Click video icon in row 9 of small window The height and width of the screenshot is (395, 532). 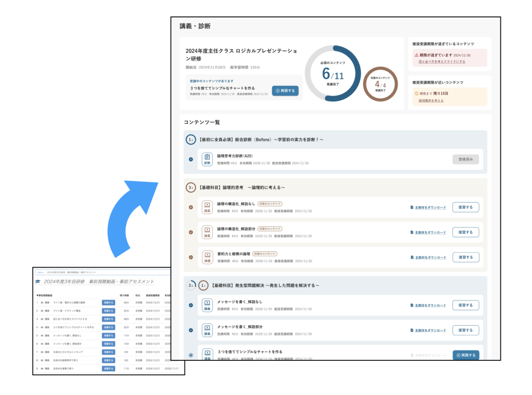point(42,368)
